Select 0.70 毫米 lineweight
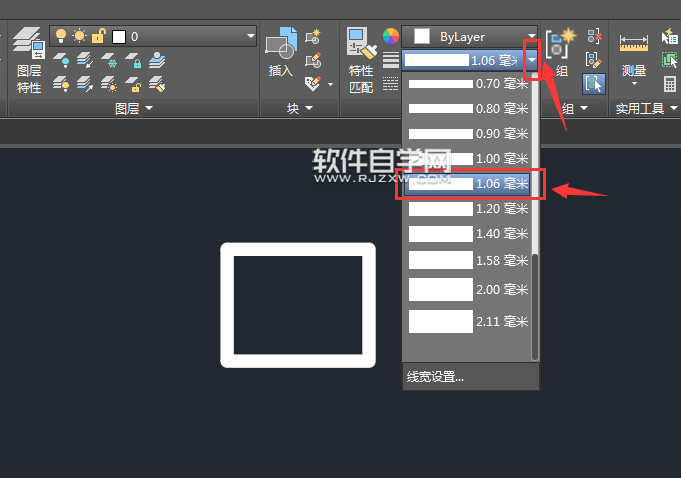The image size is (681, 478). (x=468, y=84)
